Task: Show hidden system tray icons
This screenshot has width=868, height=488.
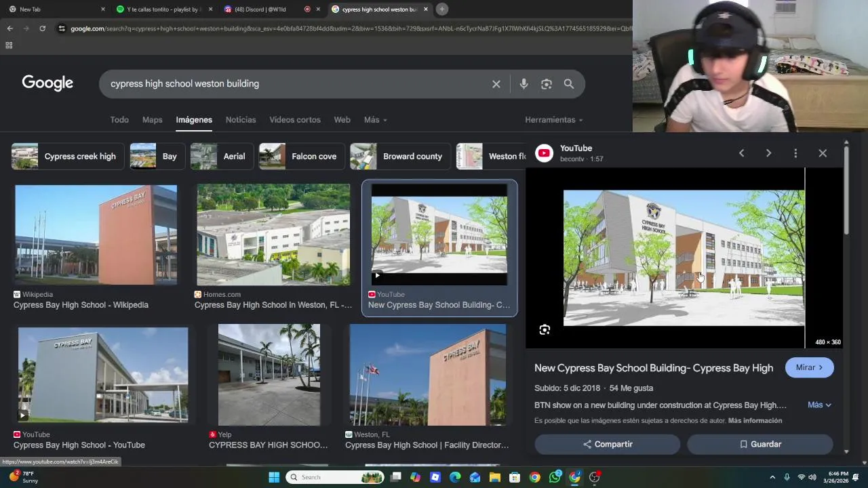Action: click(772, 477)
